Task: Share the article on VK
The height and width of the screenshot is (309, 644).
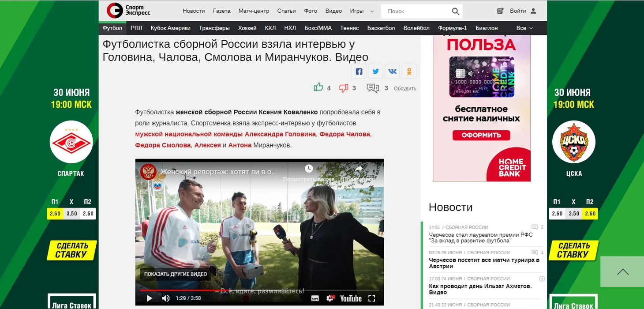Action: point(392,72)
